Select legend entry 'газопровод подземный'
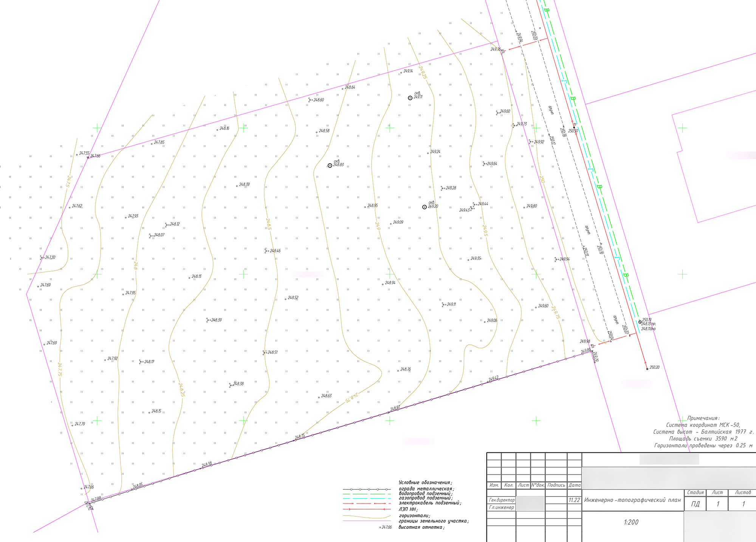 point(426,498)
